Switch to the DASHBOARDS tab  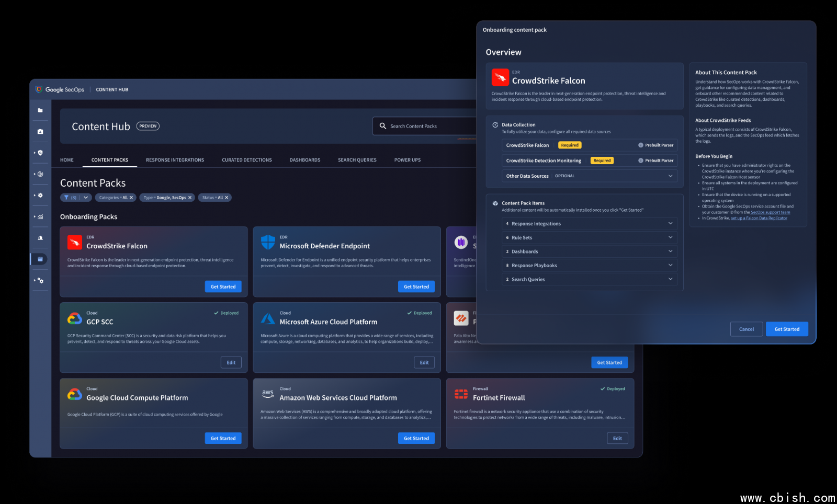305,160
